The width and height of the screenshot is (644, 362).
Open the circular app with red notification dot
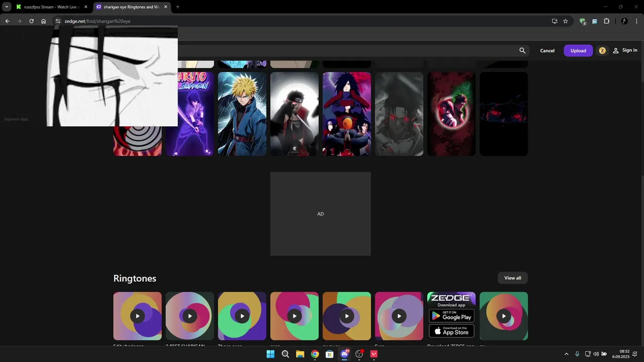coord(359,354)
